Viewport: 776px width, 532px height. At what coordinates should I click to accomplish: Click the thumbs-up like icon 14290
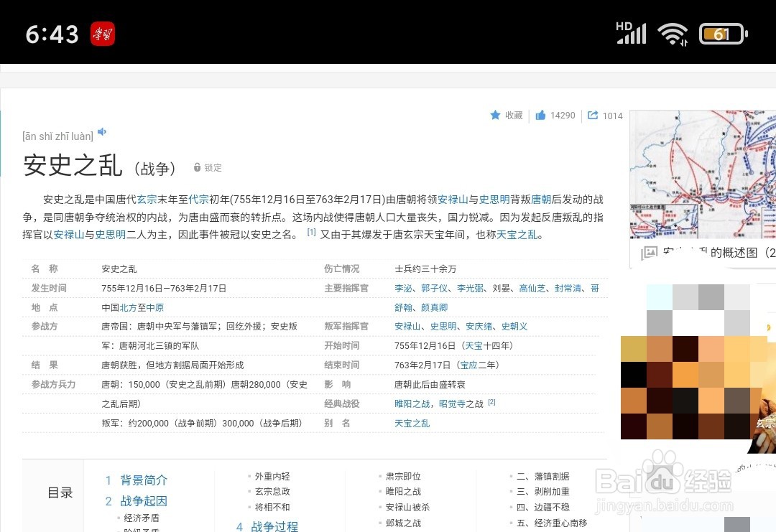click(x=540, y=115)
